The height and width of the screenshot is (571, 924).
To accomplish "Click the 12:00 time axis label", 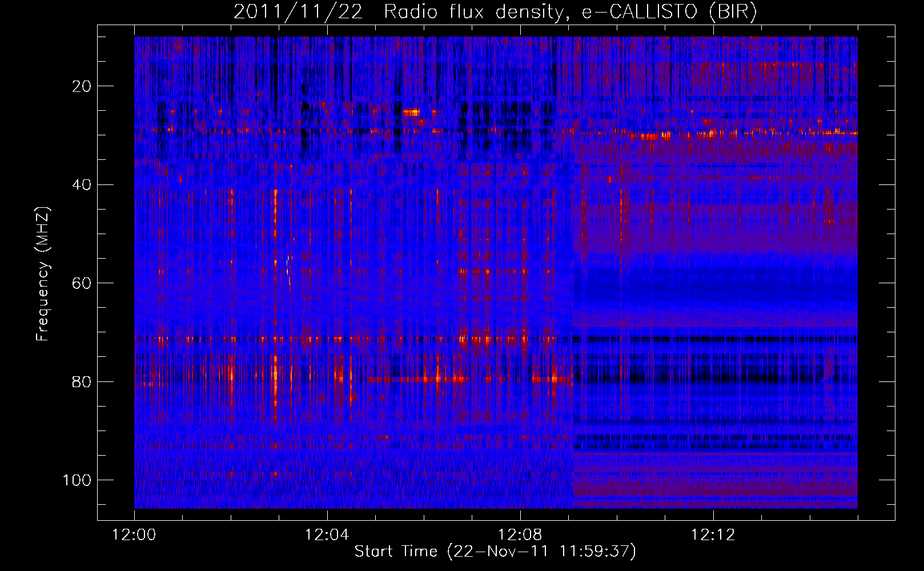I will click(x=134, y=535).
